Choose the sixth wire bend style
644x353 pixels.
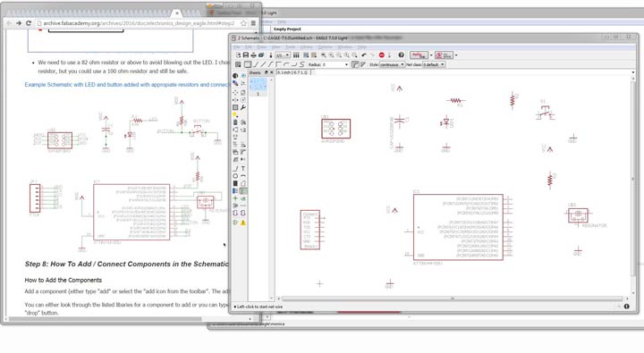click(286, 64)
